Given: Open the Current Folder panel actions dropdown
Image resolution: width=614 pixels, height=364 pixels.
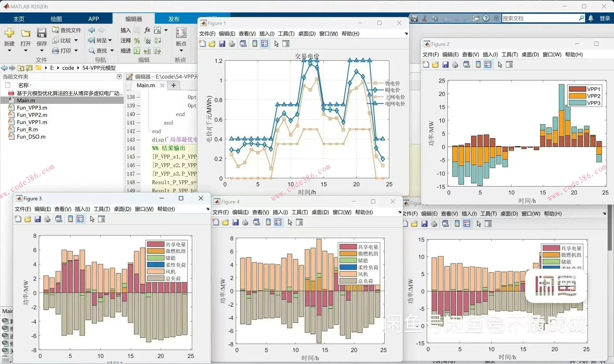Looking at the screenshot, I should [119, 77].
